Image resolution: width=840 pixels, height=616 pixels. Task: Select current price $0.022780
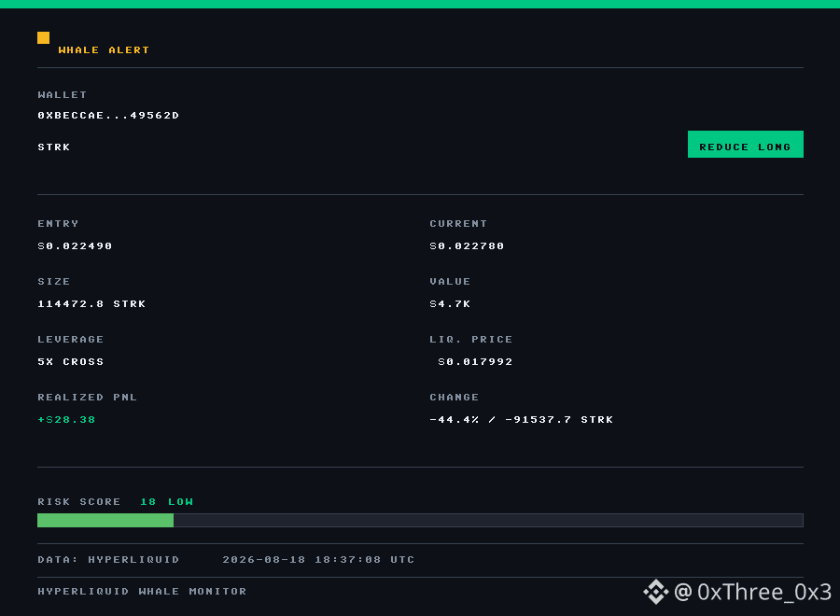point(467,245)
